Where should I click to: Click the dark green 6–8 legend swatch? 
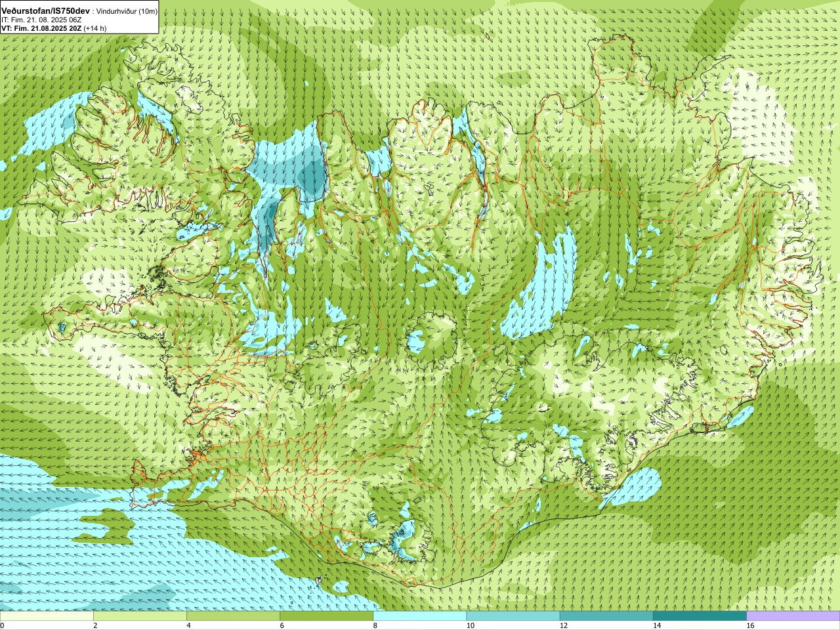tap(327, 616)
